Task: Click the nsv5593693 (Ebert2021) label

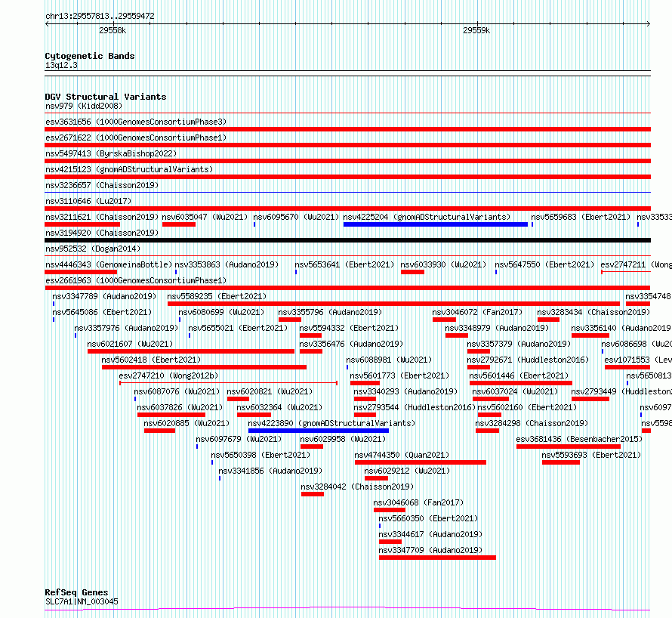Action: pyautogui.click(x=591, y=455)
